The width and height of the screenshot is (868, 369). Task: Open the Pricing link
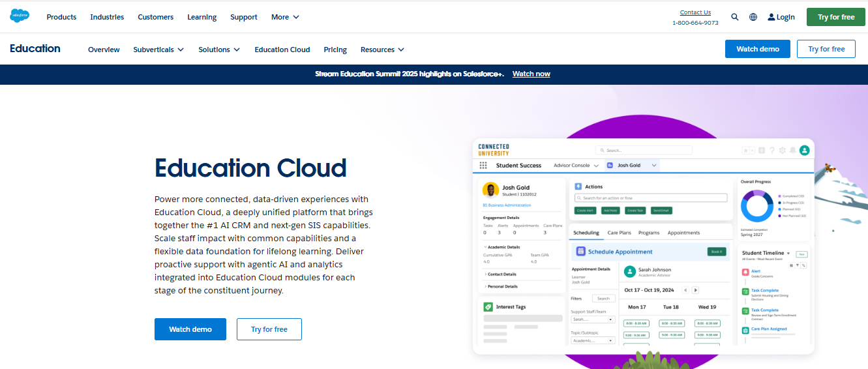[335, 50]
